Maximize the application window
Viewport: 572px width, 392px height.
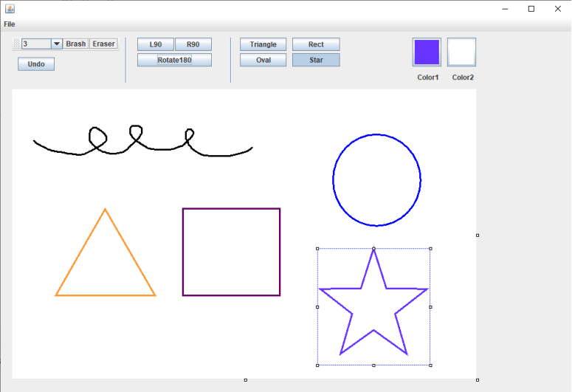pyautogui.click(x=531, y=9)
